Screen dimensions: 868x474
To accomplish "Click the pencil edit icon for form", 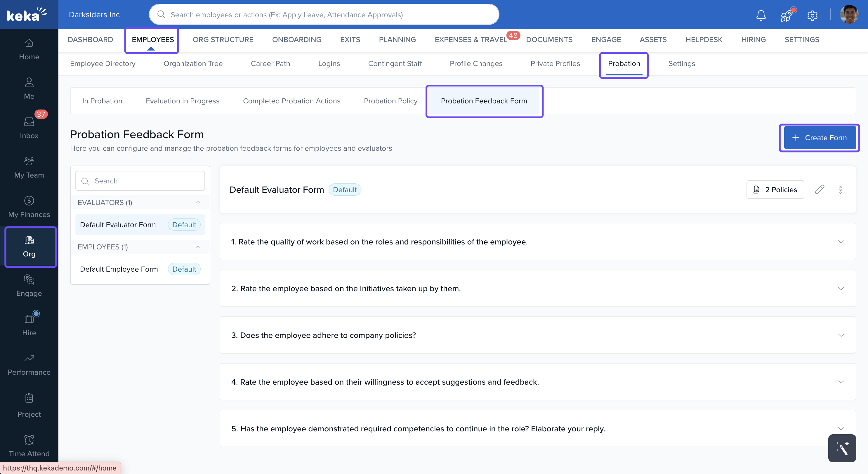I will pos(819,190).
